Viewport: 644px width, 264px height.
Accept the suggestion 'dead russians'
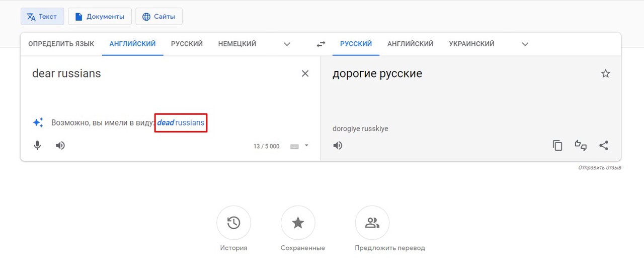pos(181,122)
